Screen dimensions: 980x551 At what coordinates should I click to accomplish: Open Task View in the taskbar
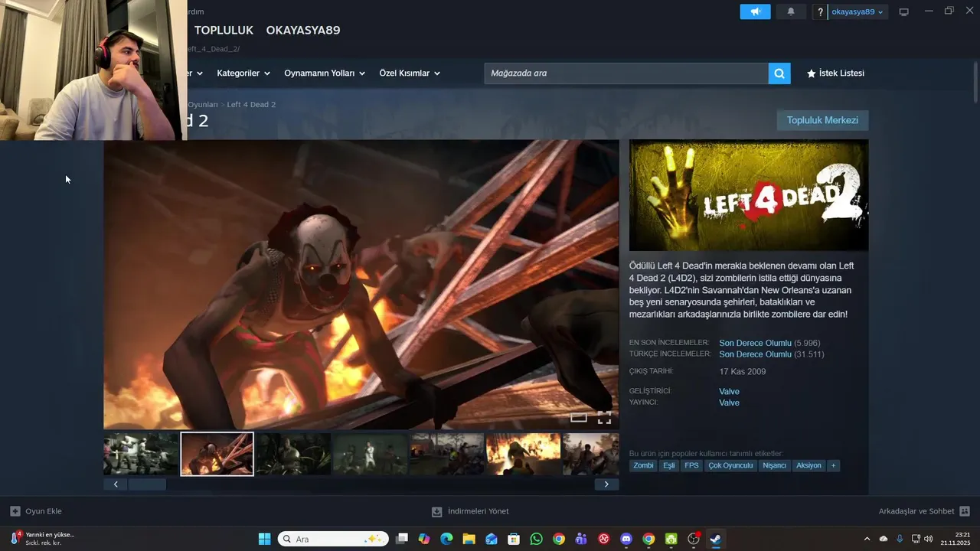[402, 539]
